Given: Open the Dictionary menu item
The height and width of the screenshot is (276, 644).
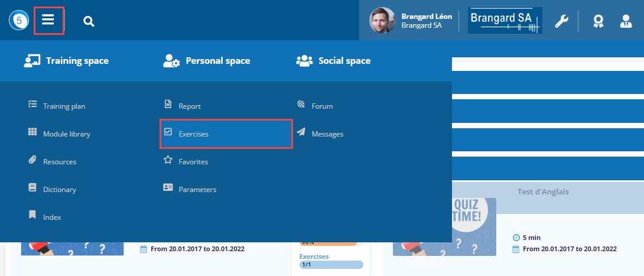Looking at the screenshot, I should [x=59, y=190].
